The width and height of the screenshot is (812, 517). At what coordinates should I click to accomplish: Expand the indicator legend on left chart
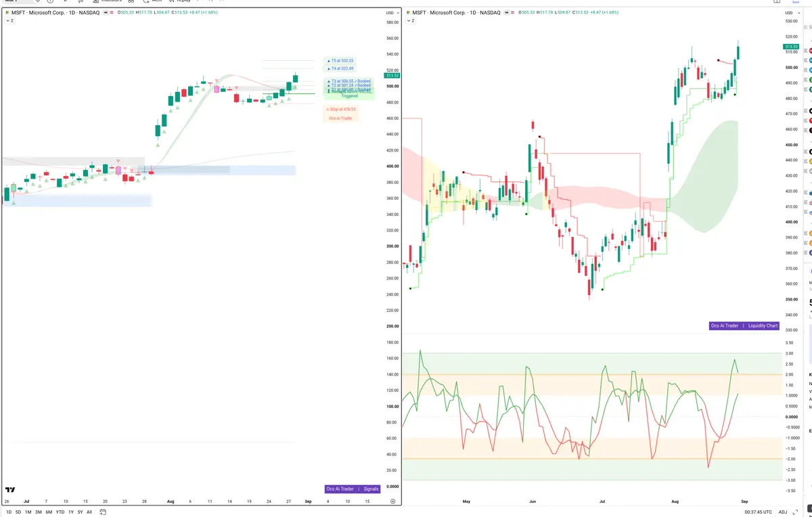[x=9, y=21]
